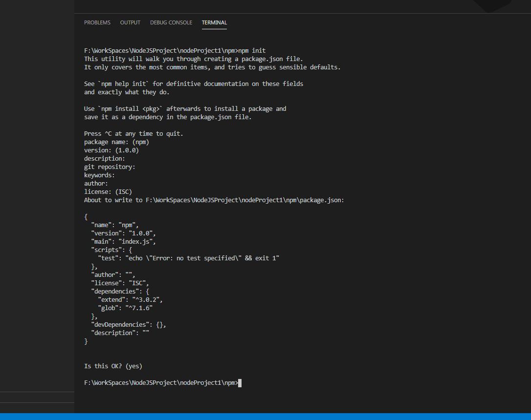Click the '"devDependencies": {}' JSON line
531x420 pixels.
[x=128, y=325]
